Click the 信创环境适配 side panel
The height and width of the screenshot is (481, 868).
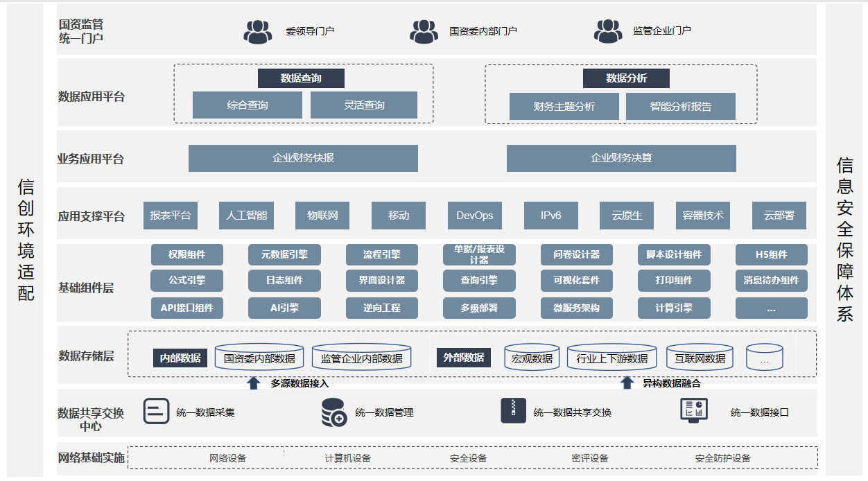pyautogui.click(x=26, y=240)
